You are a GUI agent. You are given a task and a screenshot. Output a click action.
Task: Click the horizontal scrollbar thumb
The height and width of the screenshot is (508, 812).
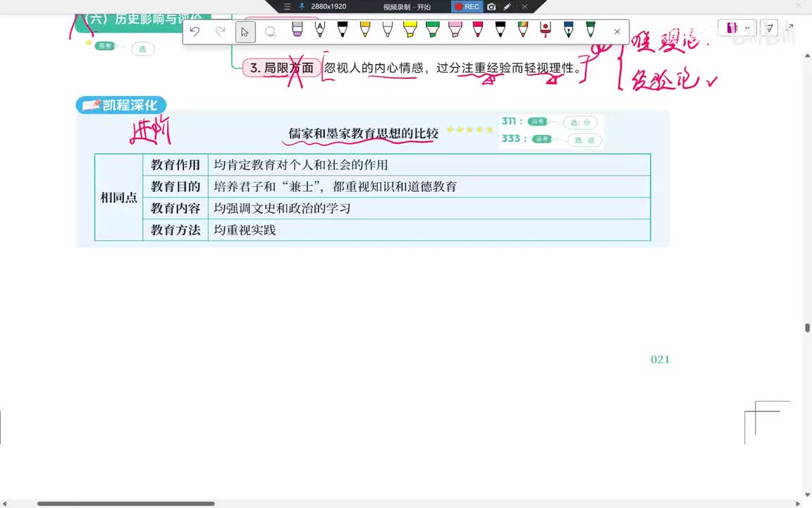point(126,503)
